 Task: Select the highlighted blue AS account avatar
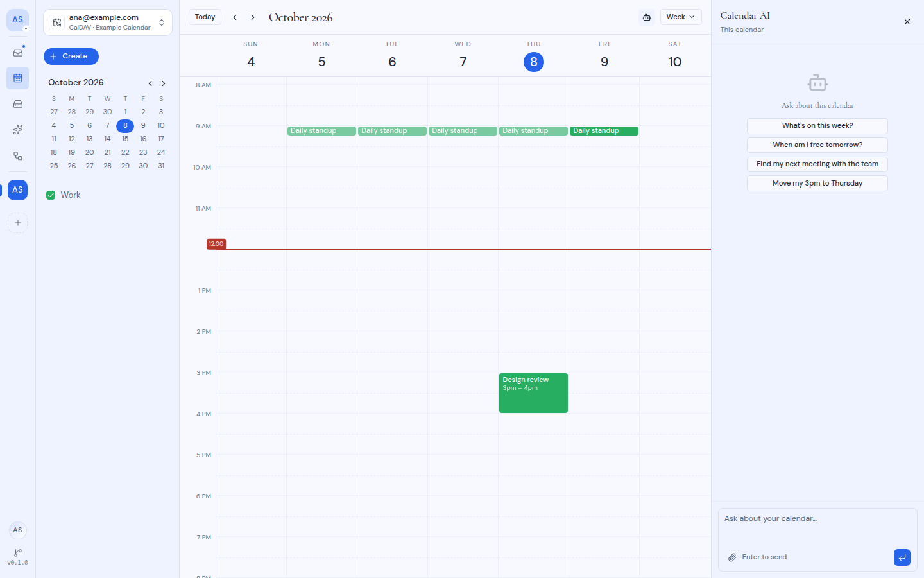[18, 190]
